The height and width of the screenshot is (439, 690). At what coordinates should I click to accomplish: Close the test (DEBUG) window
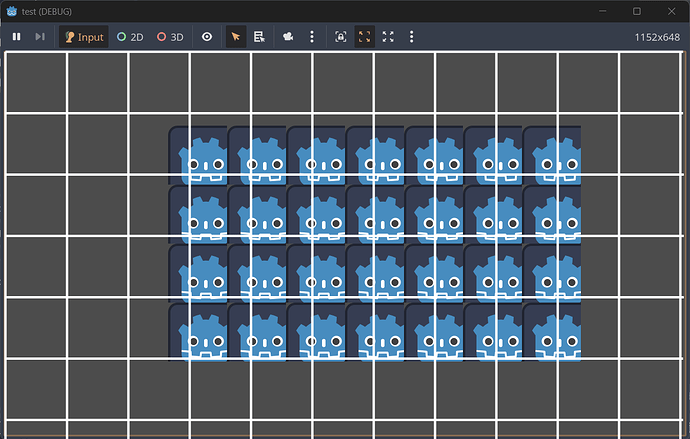tap(672, 11)
